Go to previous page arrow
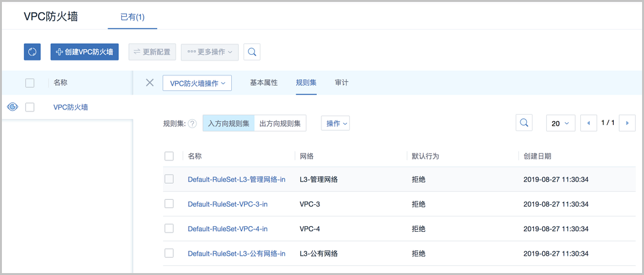 click(589, 123)
